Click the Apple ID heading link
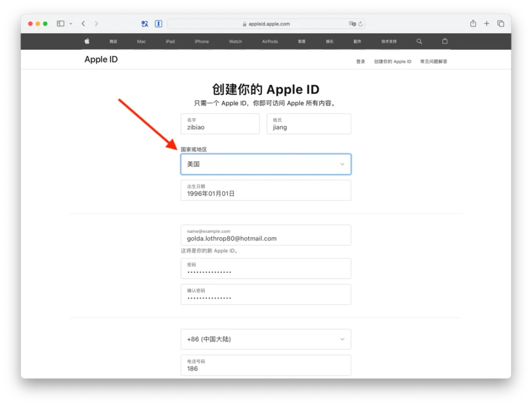Viewport: 532px width, 406px height. 101,59
